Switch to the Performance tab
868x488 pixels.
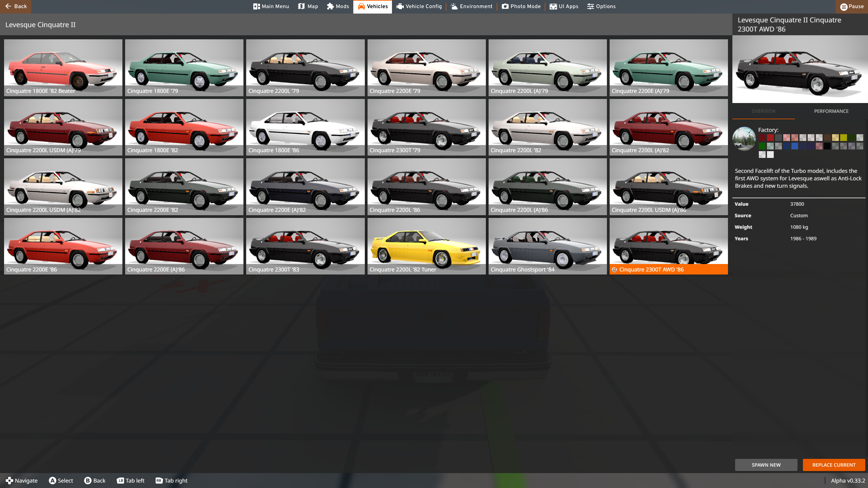(831, 111)
